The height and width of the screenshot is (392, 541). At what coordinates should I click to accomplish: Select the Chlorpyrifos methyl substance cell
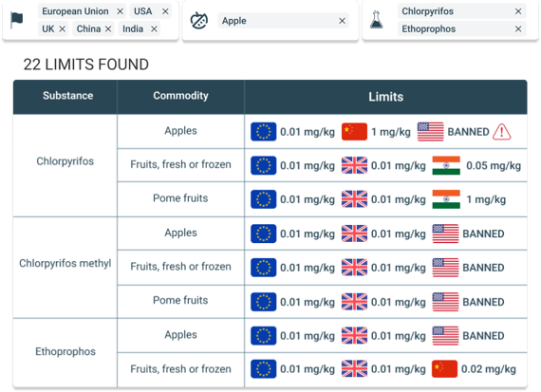click(65, 268)
